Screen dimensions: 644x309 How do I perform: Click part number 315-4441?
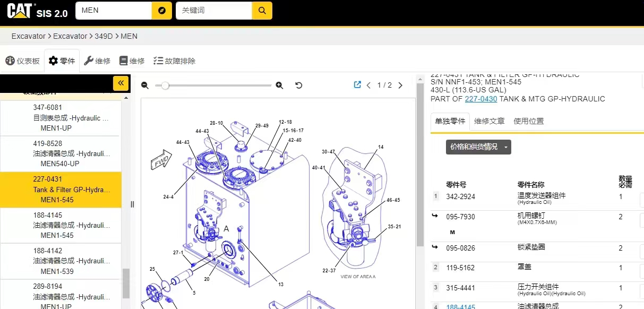click(x=460, y=288)
